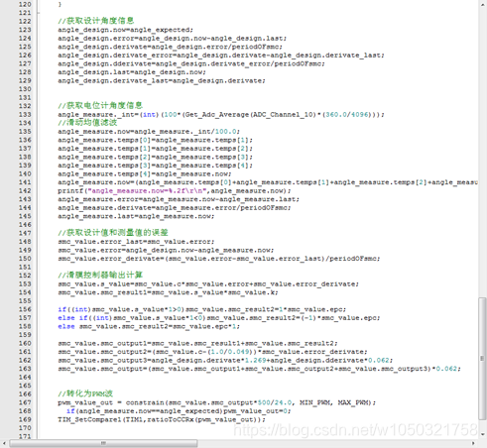Click the Get_Adc_Average(ADC_Channel_10) line

[x=221, y=114]
